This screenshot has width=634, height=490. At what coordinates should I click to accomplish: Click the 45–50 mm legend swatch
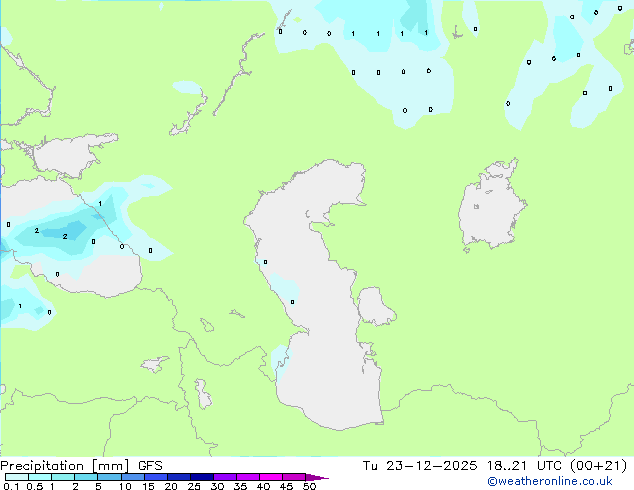click(x=294, y=477)
